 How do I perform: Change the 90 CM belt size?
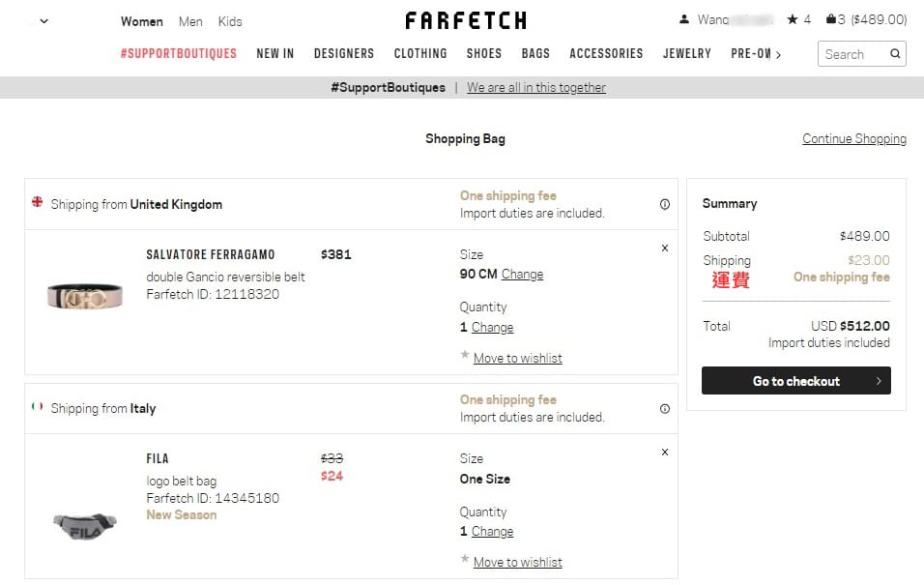523,274
